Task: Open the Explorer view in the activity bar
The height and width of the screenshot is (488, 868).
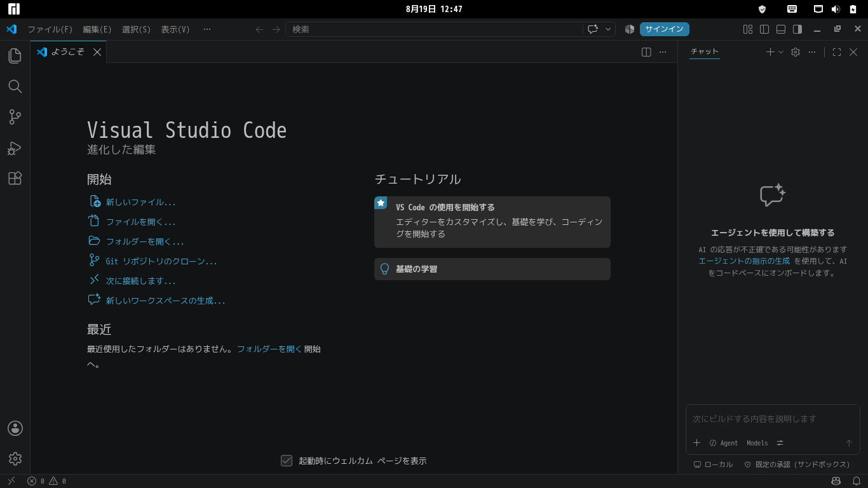Action: 15,55
